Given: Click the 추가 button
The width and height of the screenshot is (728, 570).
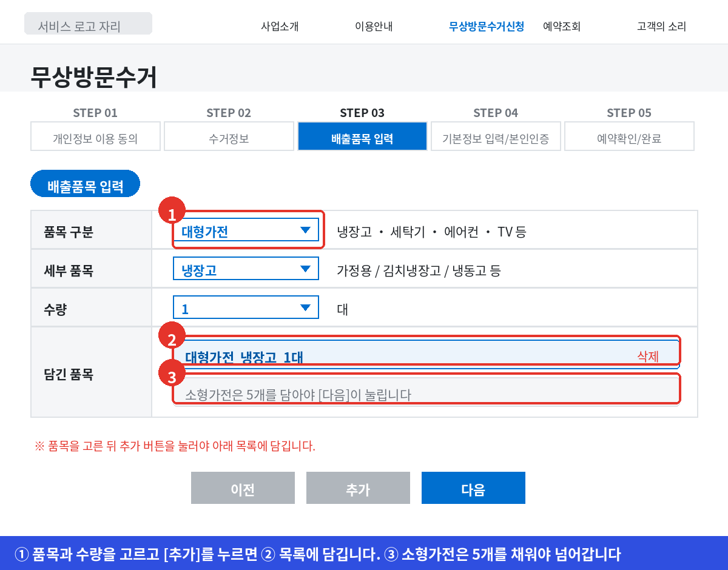Looking at the screenshot, I should point(358,488).
